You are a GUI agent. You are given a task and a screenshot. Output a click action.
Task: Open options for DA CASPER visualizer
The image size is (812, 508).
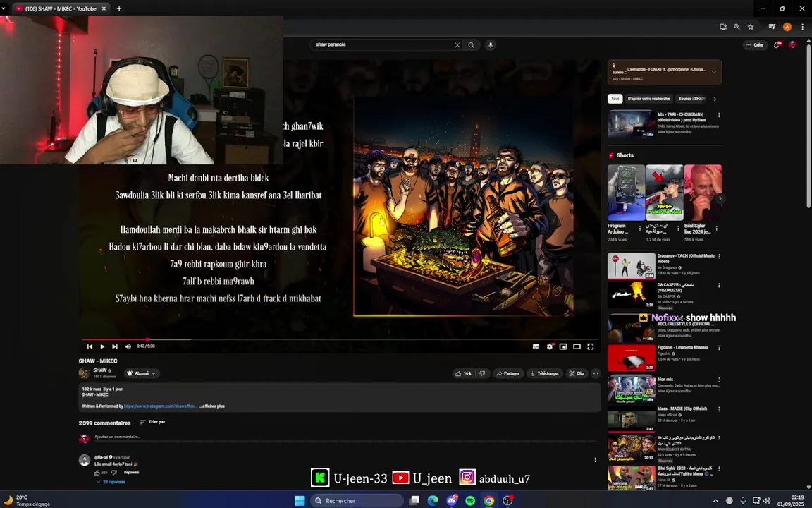719,286
